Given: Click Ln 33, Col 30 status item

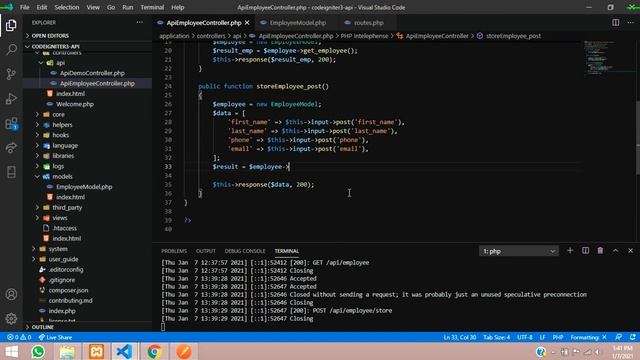Looking at the screenshot, I should pyautogui.click(x=460, y=338).
